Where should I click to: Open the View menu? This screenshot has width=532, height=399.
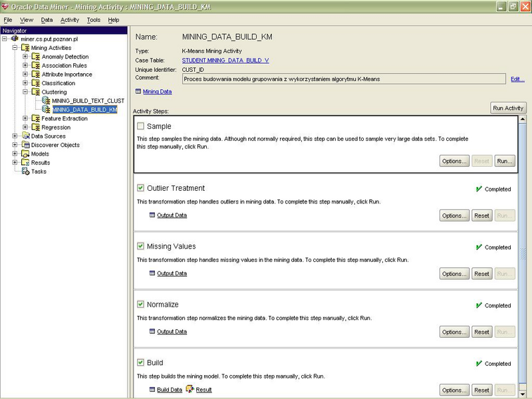click(27, 20)
